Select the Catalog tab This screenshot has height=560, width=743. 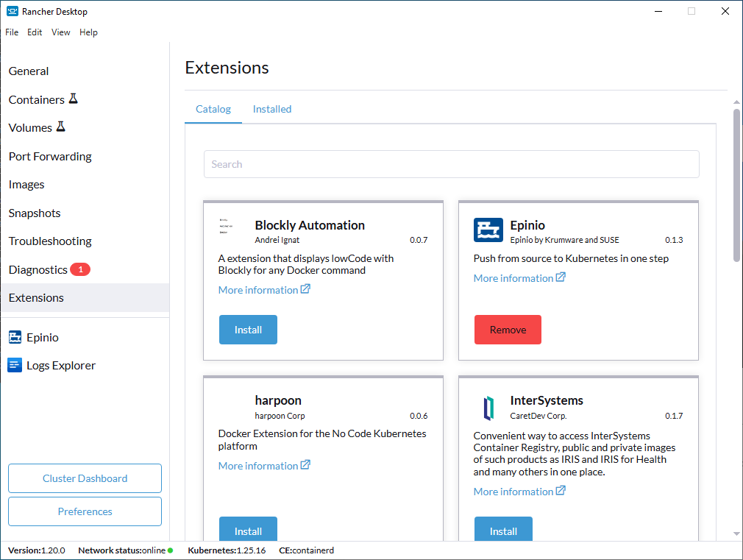point(213,109)
